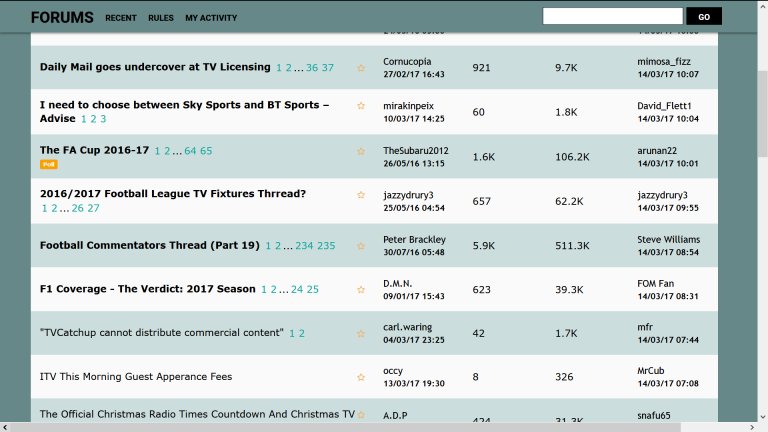Open The FA Cup 2016-17 thread
This screenshot has width=768, height=432.
point(94,150)
